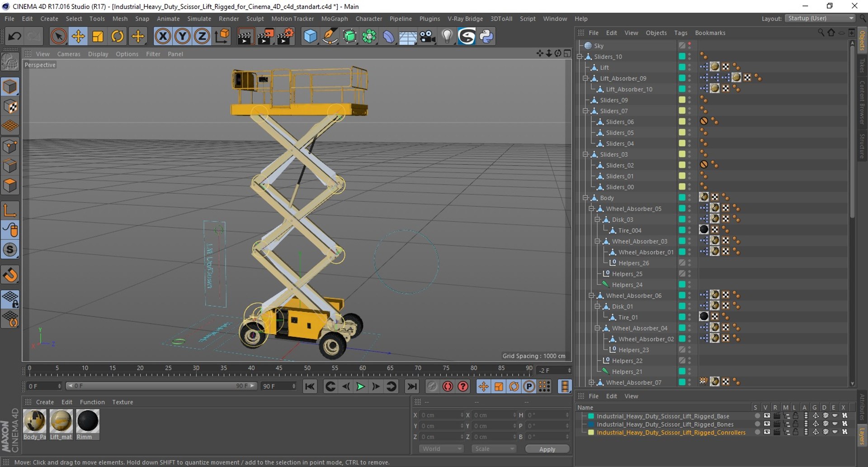Screen dimensions: 868x467
Task: Open Object Manager Tags menu
Action: point(681,33)
